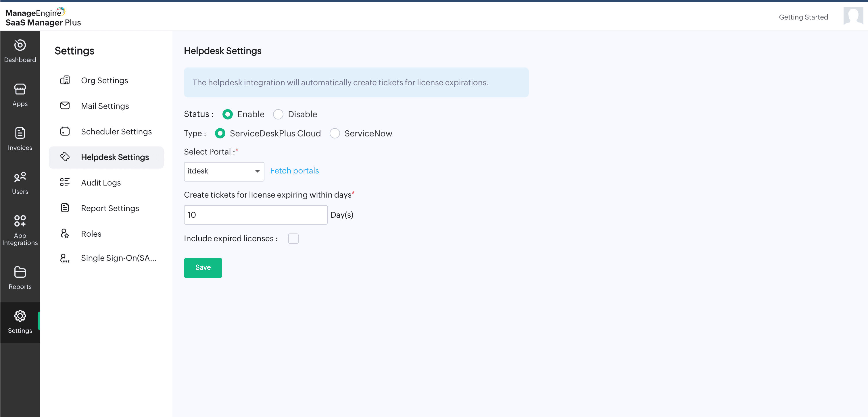The image size is (868, 417).
Task: Disable the helpdesk integration status
Action: click(x=278, y=114)
